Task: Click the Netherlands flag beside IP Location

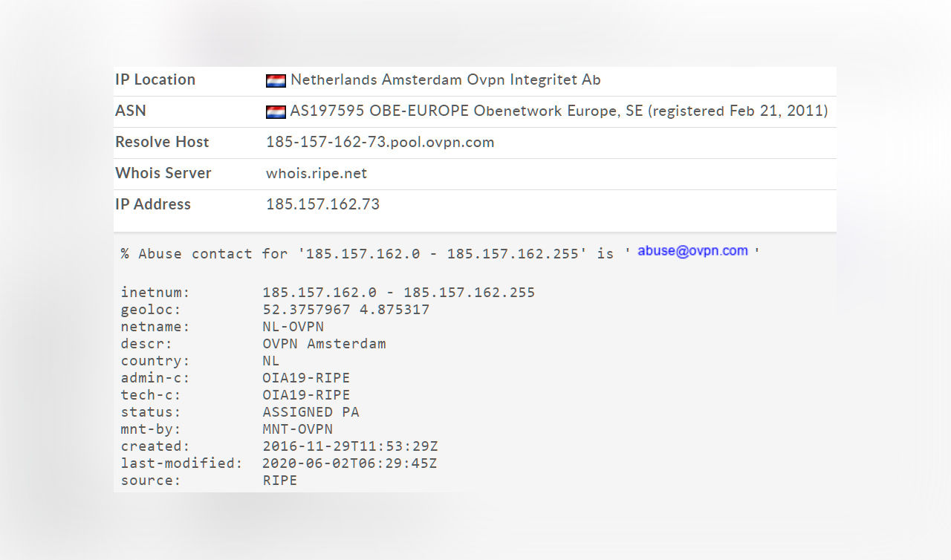Action: click(276, 81)
